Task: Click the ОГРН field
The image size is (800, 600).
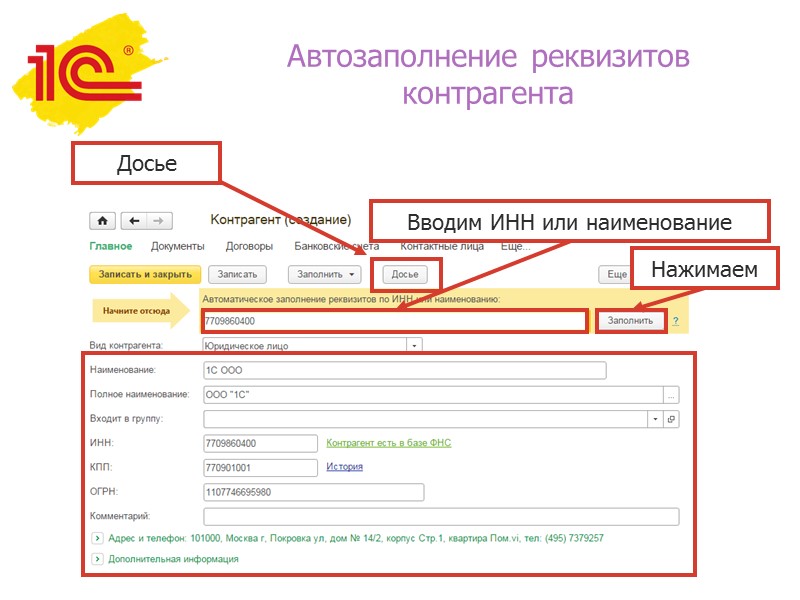Action: (x=313, y=492)
